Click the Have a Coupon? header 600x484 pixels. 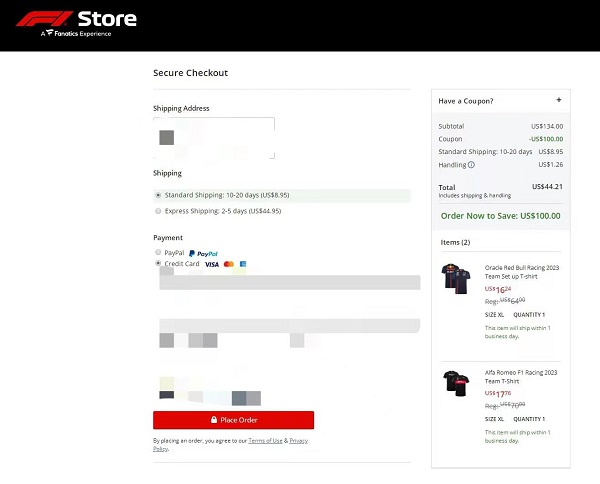tap(466, 101)
